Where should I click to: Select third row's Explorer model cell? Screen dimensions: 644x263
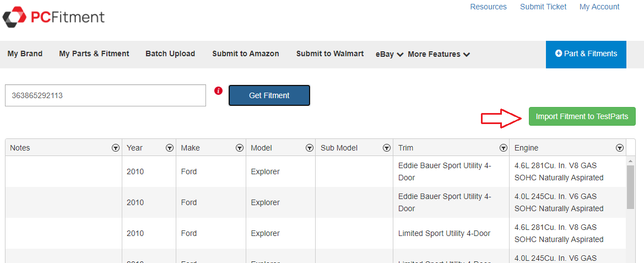[x=281, y=233]
